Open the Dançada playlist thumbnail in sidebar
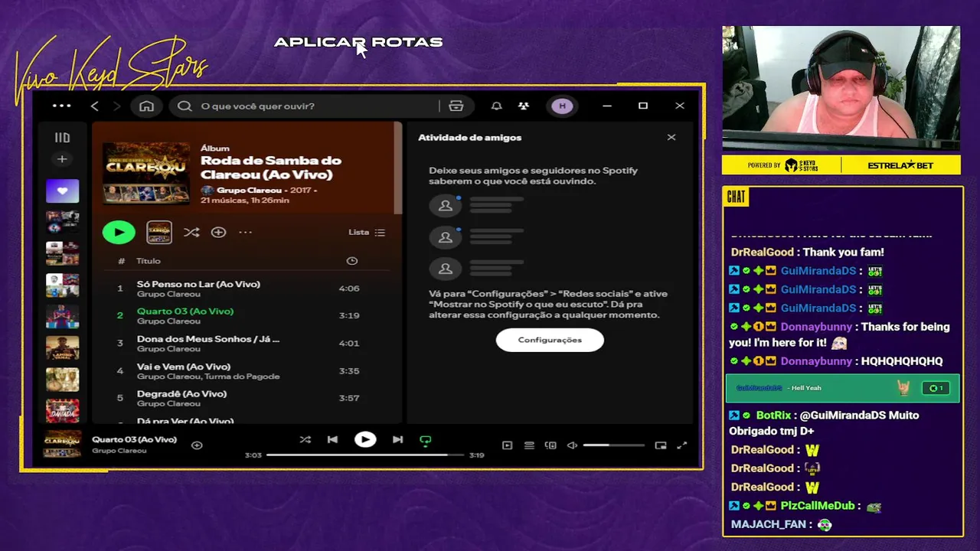This screenshot has width=980, height=551. [62, 410]
